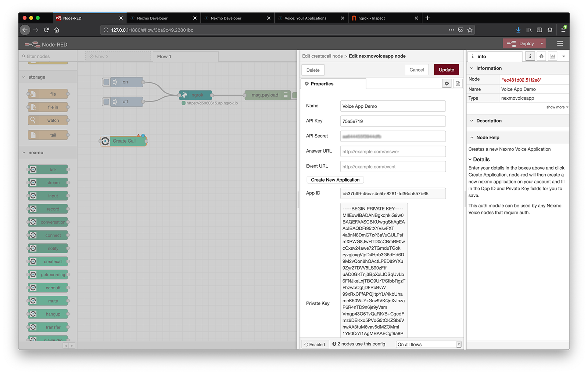Switch to Voice: Your Applications browser tab

coord(311,18)
